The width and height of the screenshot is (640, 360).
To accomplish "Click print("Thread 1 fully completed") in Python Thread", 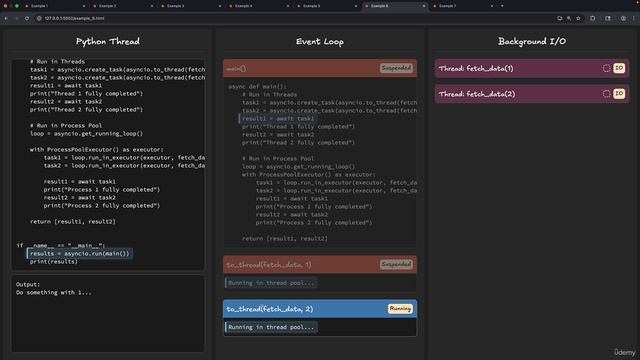I will [86, 94].
